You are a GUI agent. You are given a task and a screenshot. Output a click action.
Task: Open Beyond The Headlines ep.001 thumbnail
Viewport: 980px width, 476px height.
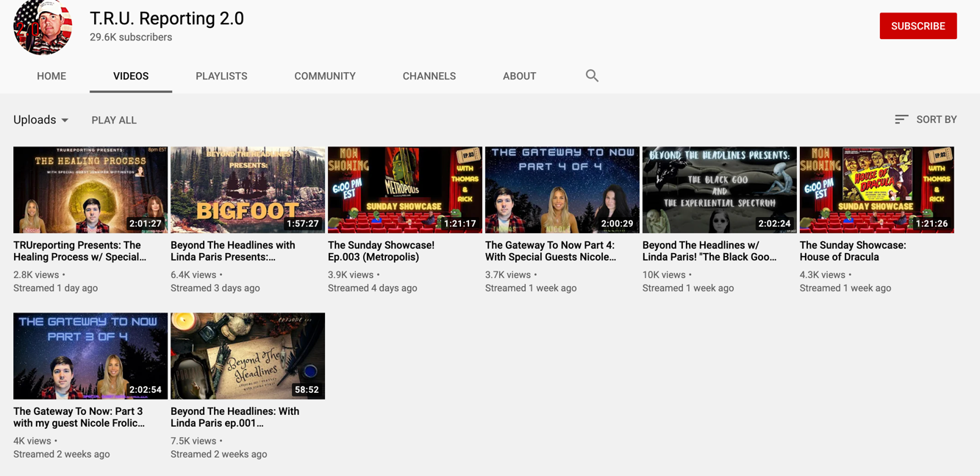click(x=247, y=355)
